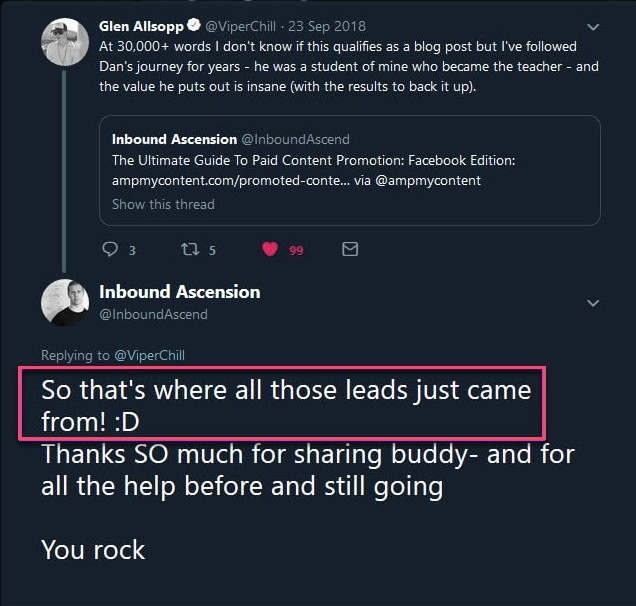Toggle the red heart like icon
Screen dimensions: 636x606
(269, 249)
